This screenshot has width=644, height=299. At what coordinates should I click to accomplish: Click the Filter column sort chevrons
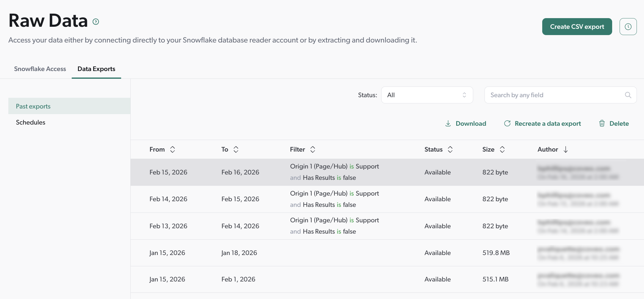tap(312, 149)
